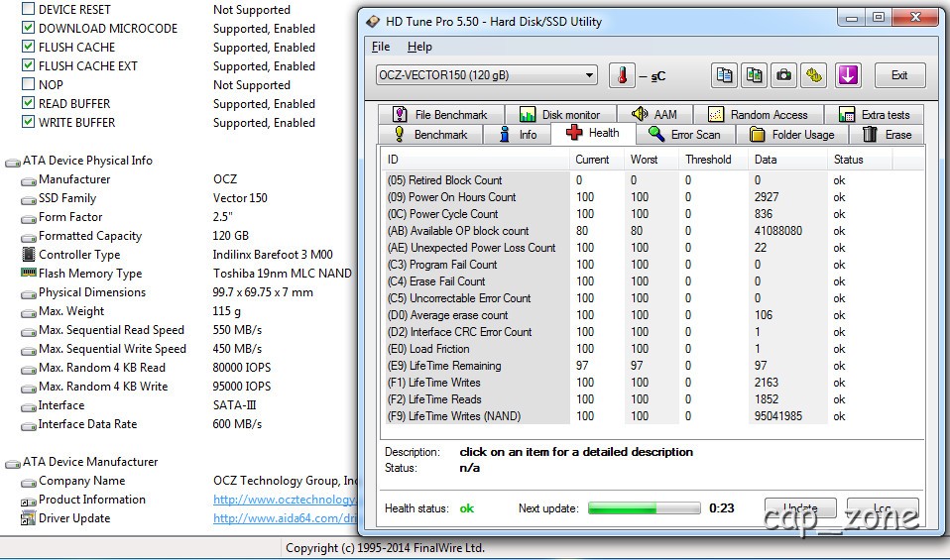The height and width of the screenshot is (560, 950).
Task: Click the Benchmark light bulb icon
Action: (400, 134)
